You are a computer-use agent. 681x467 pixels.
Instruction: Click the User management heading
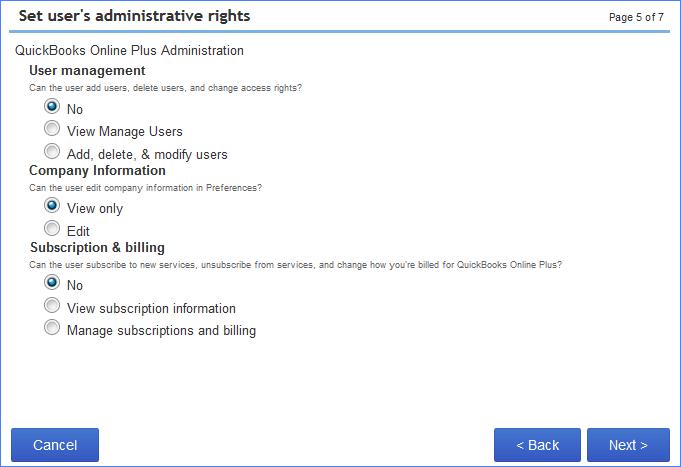87,71
